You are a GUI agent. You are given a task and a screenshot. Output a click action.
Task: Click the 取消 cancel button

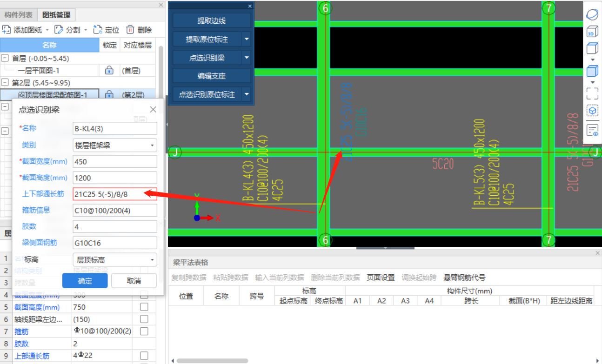[134, 281]
